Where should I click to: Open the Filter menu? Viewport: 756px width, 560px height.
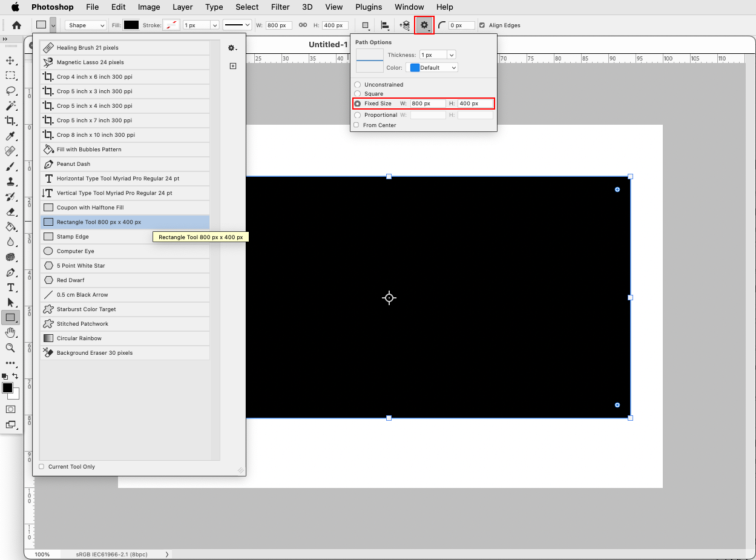(280, 7)
